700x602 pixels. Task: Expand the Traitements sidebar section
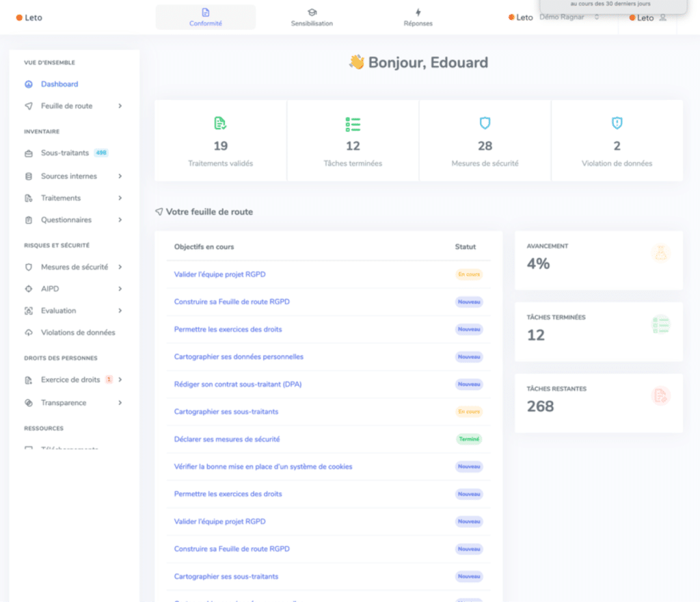(x=120, y=198)
